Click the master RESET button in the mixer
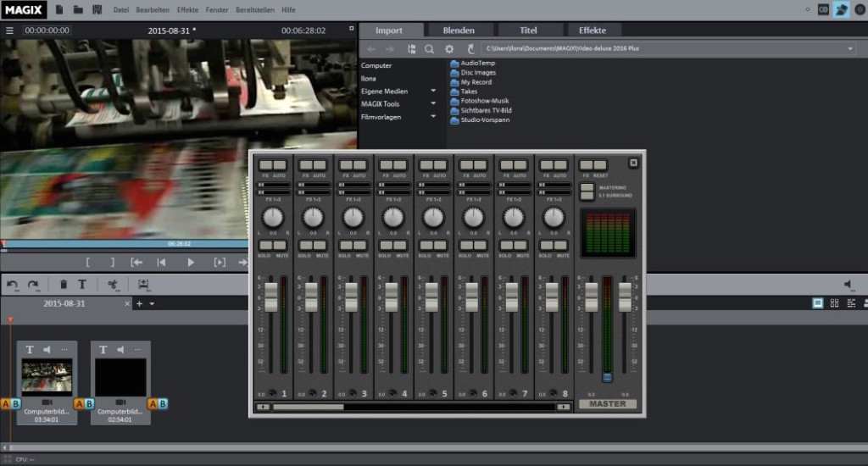The height and width of the screenshot is (466, 868). click(x=600, y=165)
